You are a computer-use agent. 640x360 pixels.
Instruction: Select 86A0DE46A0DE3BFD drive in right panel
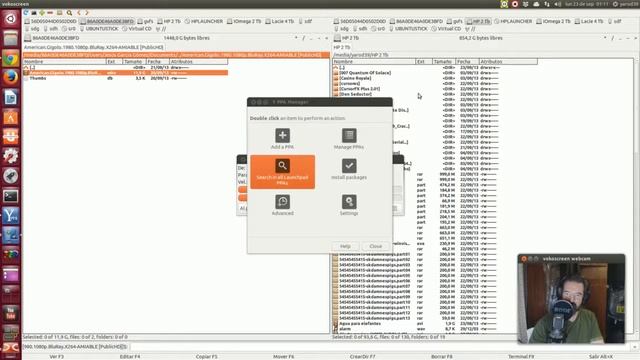click(416, 21)
